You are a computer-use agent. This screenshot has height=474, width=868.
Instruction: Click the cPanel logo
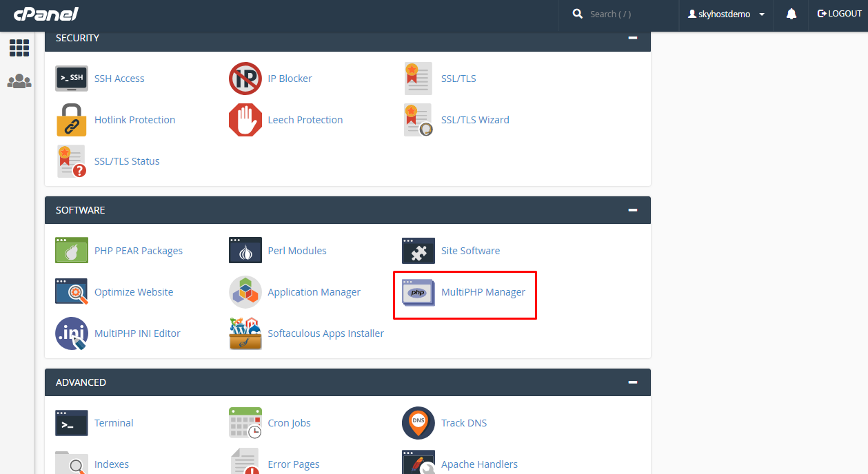click(46, 14)
